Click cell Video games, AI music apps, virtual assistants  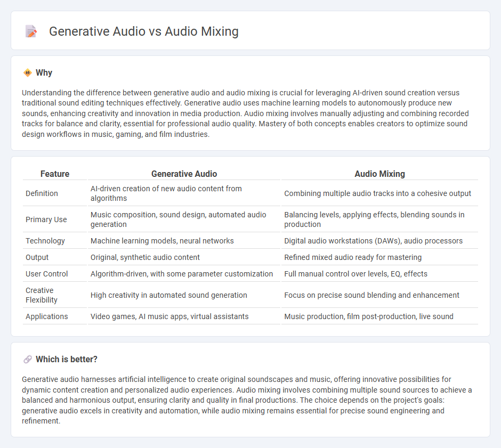(184, 316)
